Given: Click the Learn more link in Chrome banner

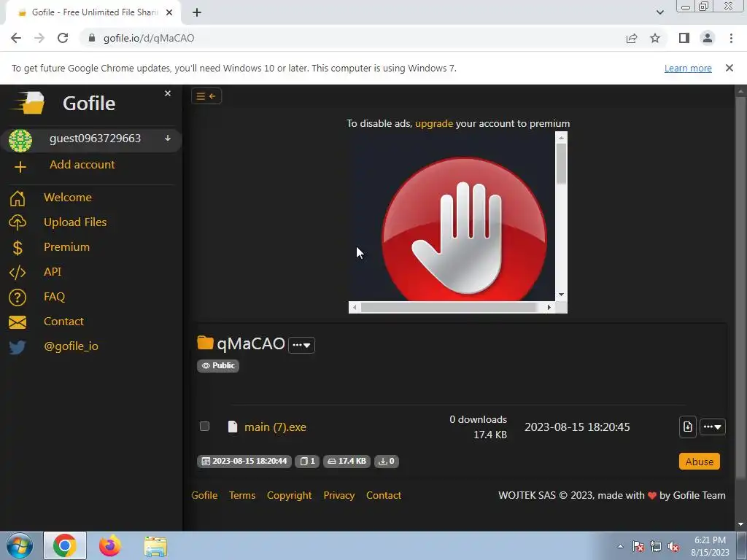Looking at the screenshot, I should (688, 69).
